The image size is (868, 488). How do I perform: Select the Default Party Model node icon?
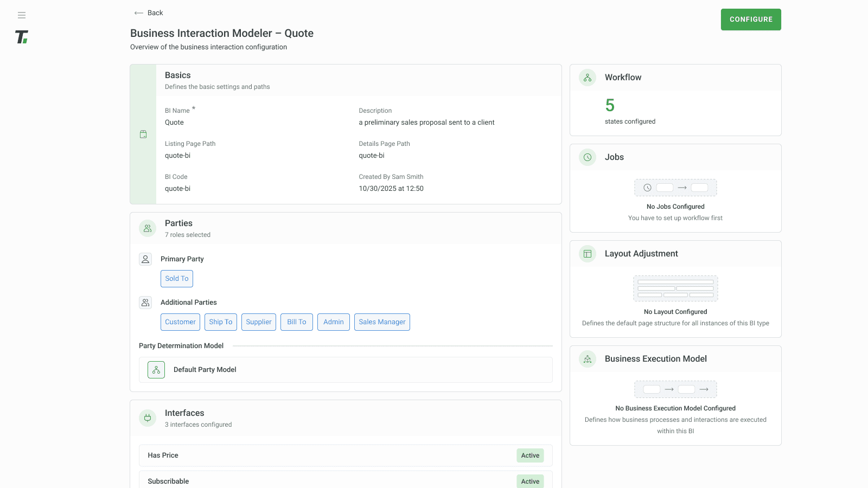tap(156, 369)
